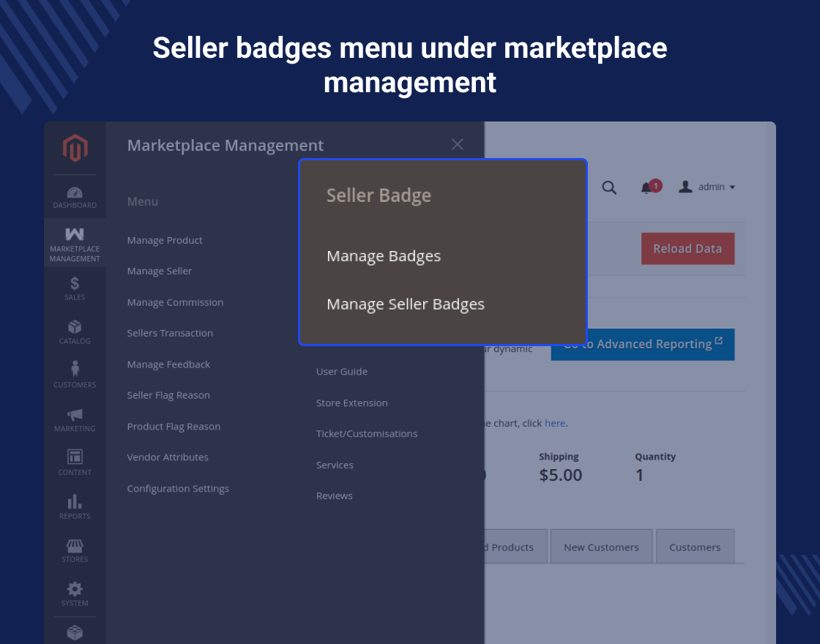The width and height of the screenshot is (820, 644).
Task: Open the User Guide link
Action: (342, 372)
